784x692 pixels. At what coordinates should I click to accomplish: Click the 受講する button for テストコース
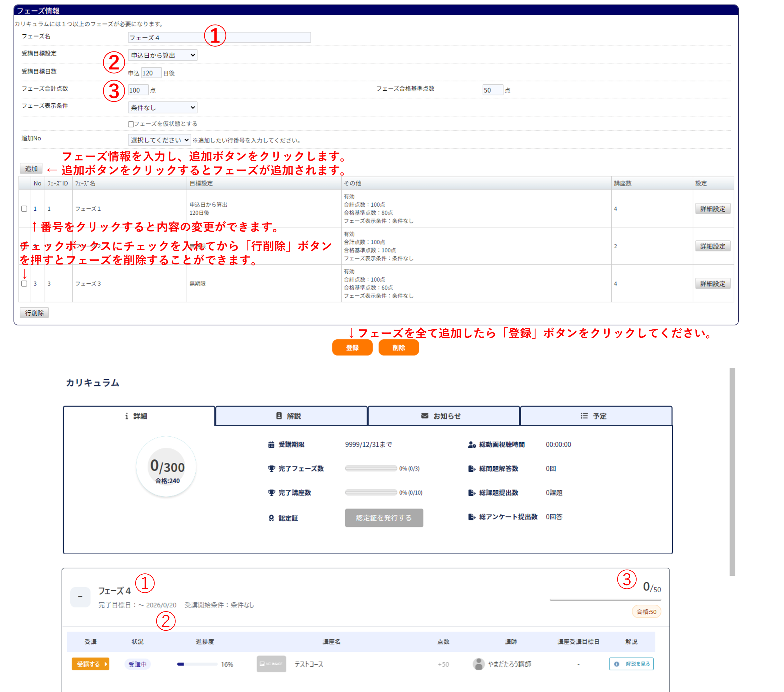pyautogui.click(x=91, y=664)
